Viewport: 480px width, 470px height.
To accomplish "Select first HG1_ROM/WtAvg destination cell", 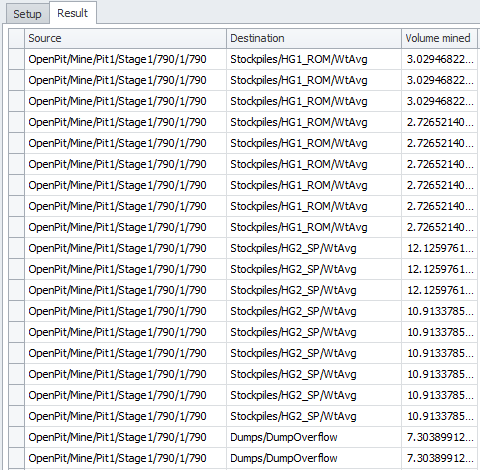I will pos(314,59).
